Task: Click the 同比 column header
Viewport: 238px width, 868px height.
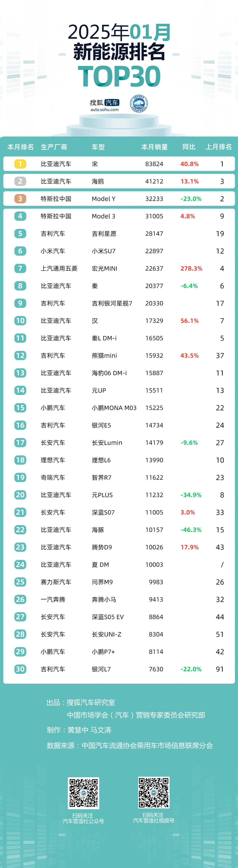Action: [x=189, y=147]
